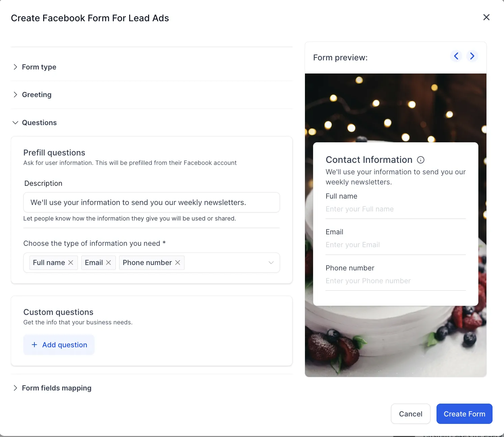Show the previous form preview page
The width and height of the screenshot is (504, 437).
tap(456, 56)
